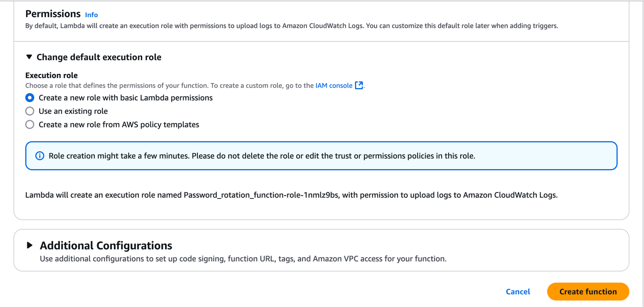Click the info circle icon in the role creation notice
The height and width of the screenshot is (307, 644).
(x=40, y=156)
